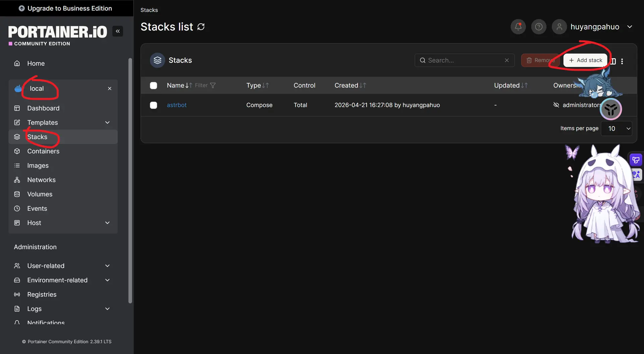The image size is (644, 354).
Task: Open the translate browser extension icon
Action: pyautogui.click(x=636, y=174)
